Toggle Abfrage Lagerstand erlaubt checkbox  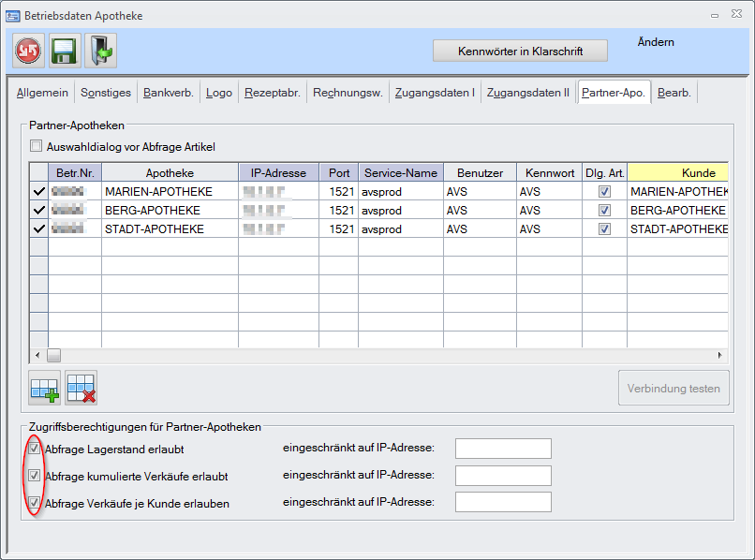(36, 449)
